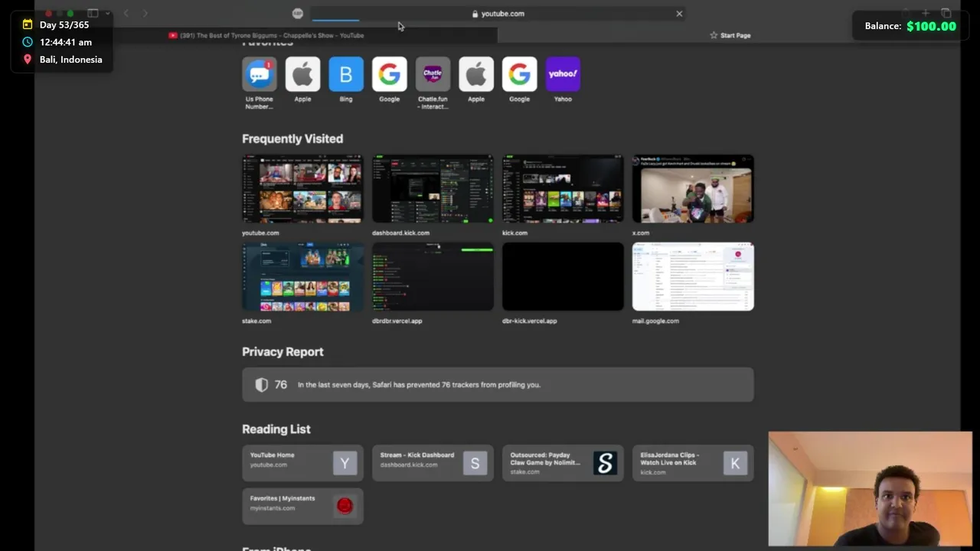Stop loading with the address bar X
Image resolution: width=980 pixels, height=551 pixels.
click(x=679, y=13)
